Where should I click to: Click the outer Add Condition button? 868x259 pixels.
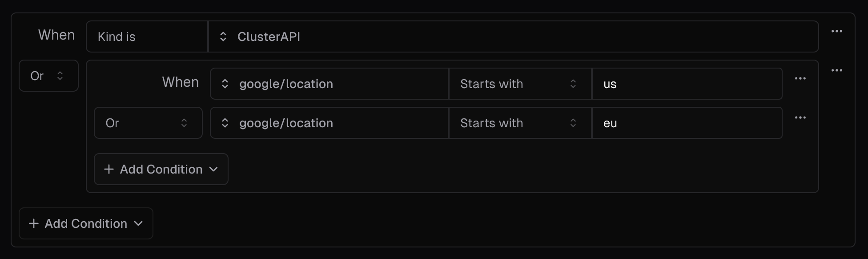tap(85, 223)
